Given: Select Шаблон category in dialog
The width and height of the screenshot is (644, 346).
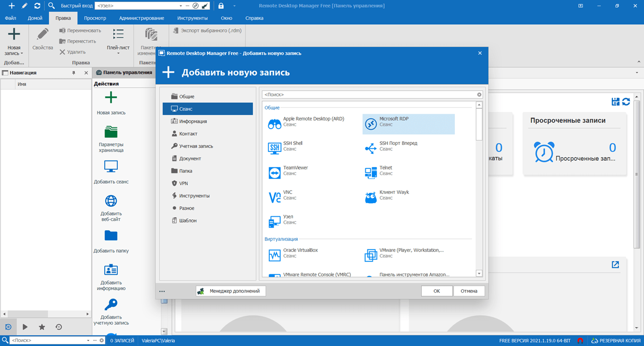Looking at the screenshot, I should pyautogui.click(x=208, y=220).
